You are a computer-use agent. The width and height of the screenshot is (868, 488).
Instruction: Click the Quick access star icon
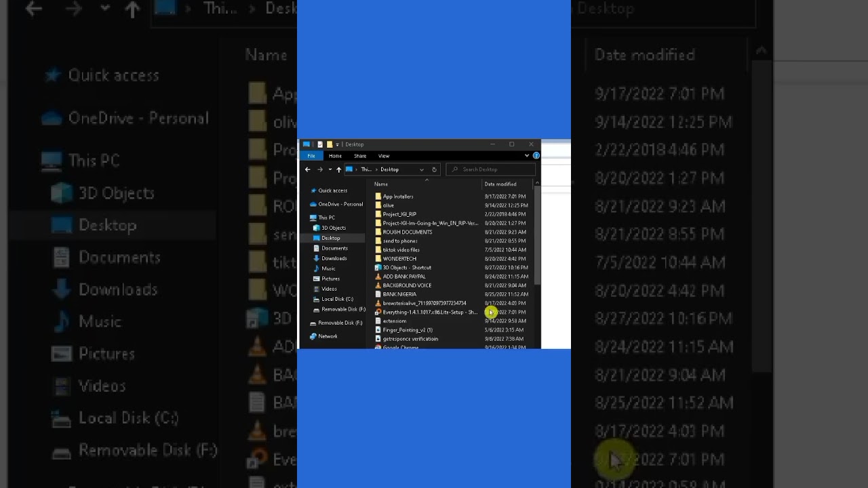313,190
